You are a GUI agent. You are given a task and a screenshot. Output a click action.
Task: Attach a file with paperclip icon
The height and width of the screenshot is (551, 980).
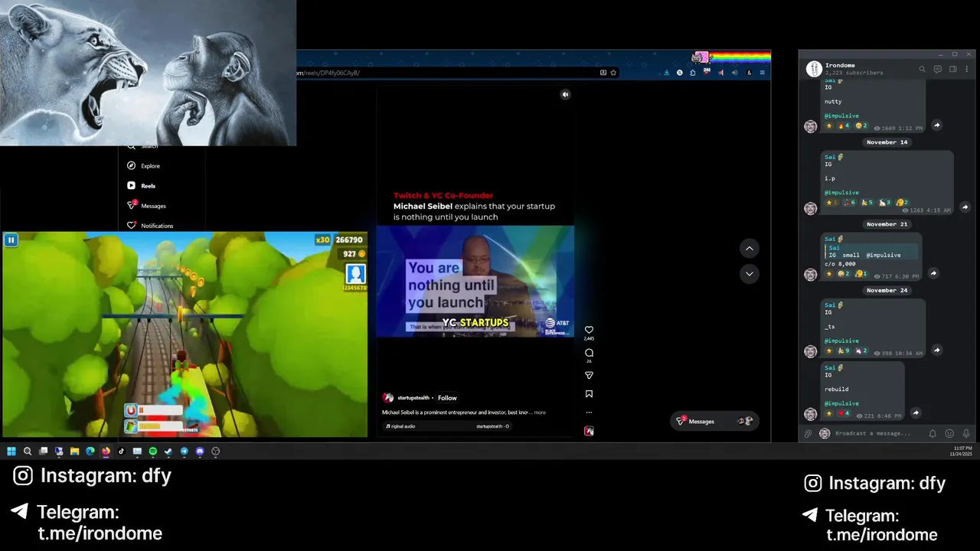(808, 434)
